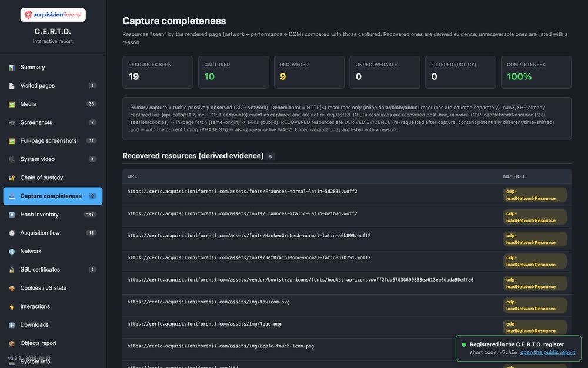
Task: Click the Summary chart icon
Action: (x=12, y=68)
